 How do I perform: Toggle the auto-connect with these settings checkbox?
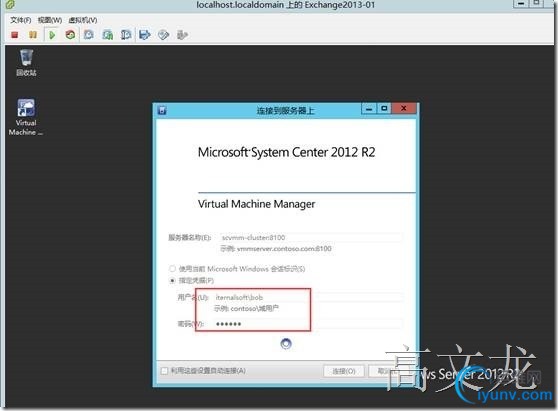[164, 371]
